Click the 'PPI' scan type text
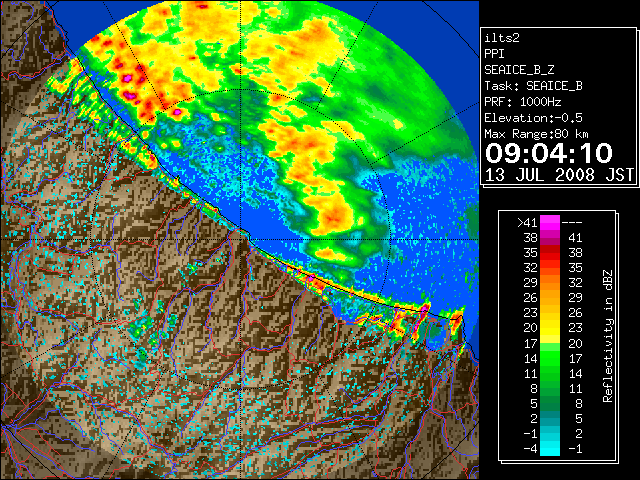This screenshot has height=480, width=640. coord(494,54)
